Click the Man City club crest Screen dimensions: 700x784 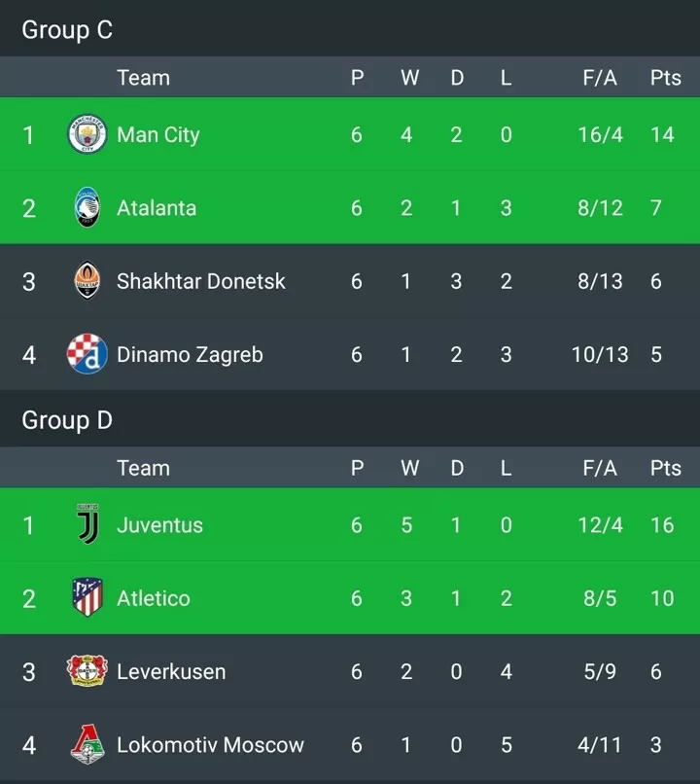(x=87, y=134)
